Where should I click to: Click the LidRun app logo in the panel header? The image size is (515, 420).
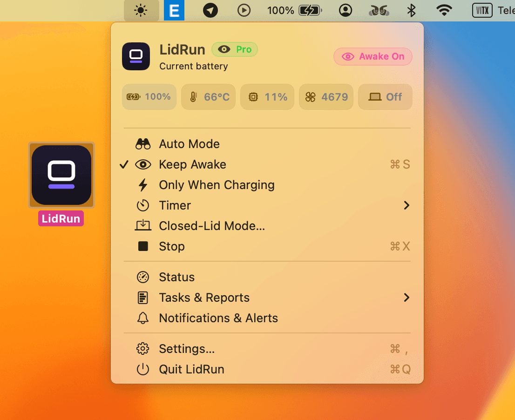tap(136, 56)
